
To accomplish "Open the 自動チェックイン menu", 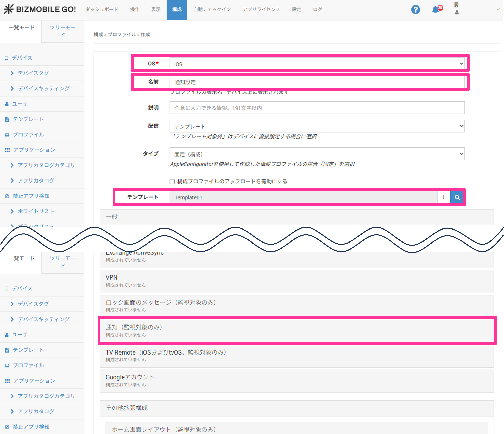I will tap(212, 10).
